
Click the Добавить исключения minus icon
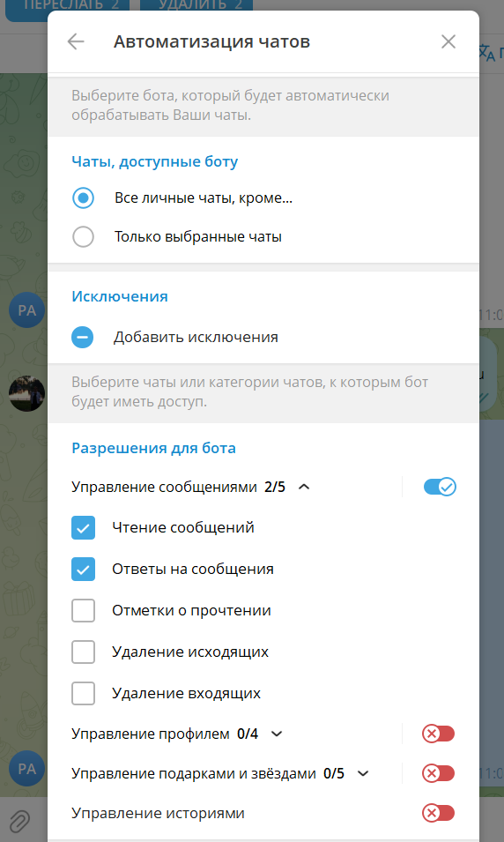(x=83, y=338)
